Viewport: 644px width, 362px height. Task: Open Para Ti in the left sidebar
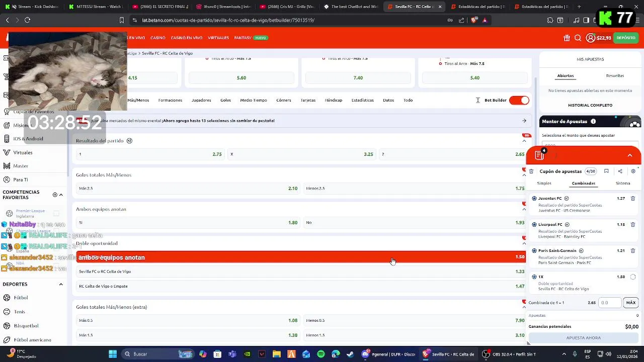point(21,179)
